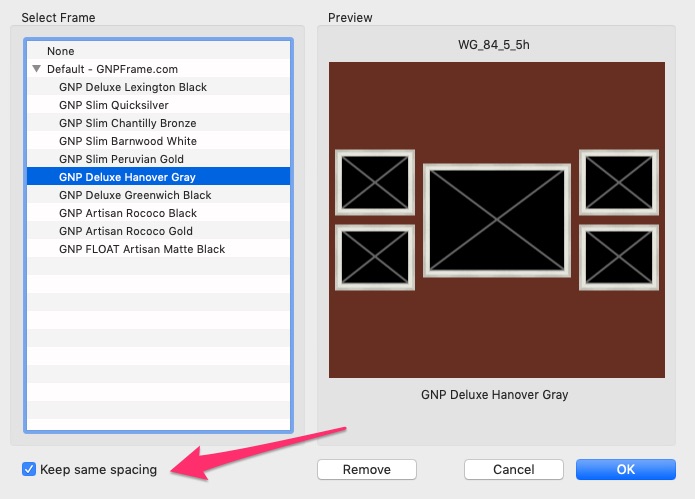Choose GNP Slim Peruvian Gold frame

pos(121,159)
